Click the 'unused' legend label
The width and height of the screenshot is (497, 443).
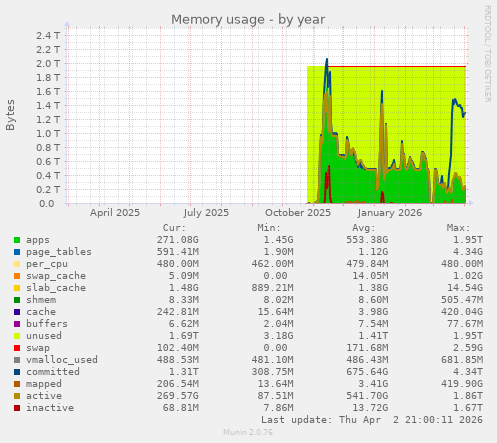(x=44, y=336)
